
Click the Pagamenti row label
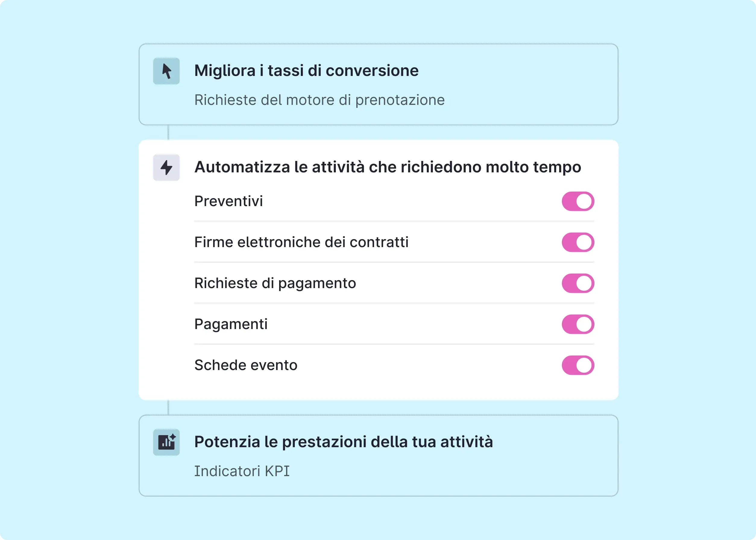(231, 324)
